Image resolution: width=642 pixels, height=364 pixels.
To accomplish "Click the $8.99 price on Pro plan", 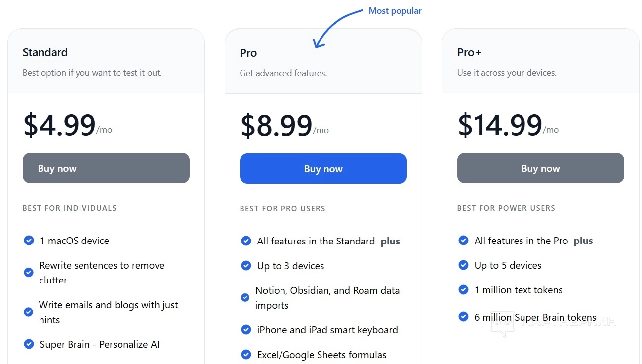I will point(277,126).
